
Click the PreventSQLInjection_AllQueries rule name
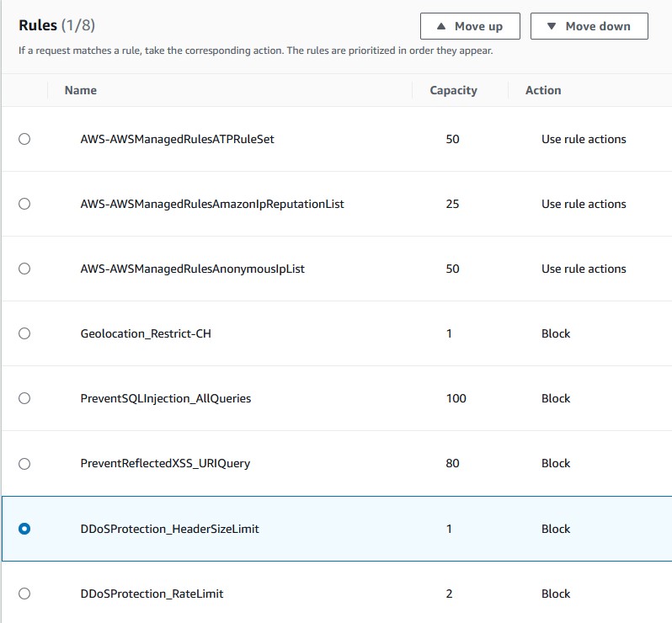[165, 398]
